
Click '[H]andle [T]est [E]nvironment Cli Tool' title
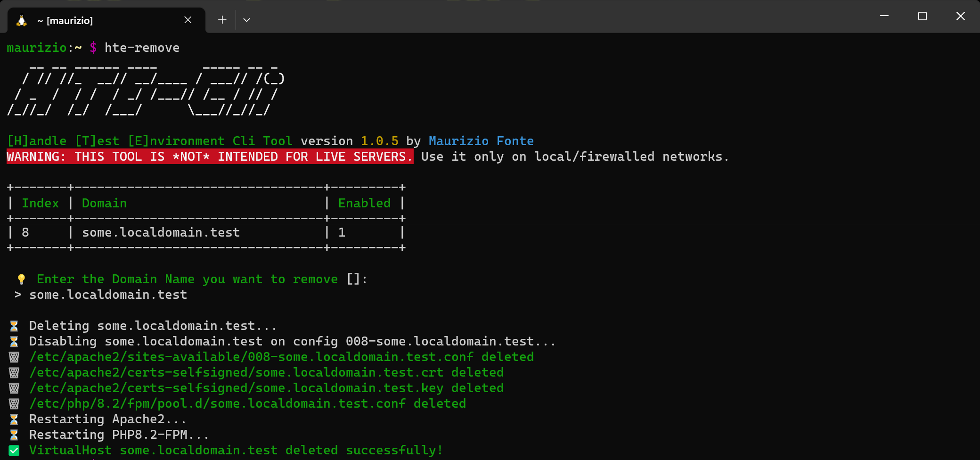150,141
